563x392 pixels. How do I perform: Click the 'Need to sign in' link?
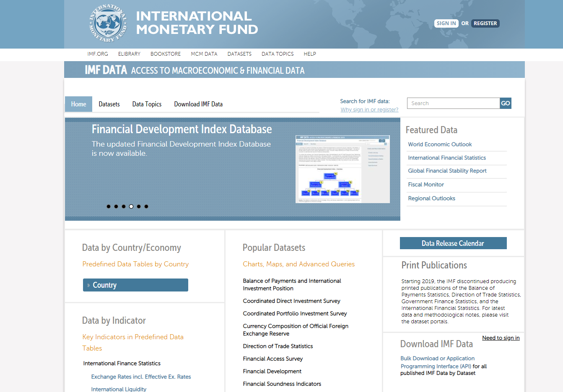point(501,338)
